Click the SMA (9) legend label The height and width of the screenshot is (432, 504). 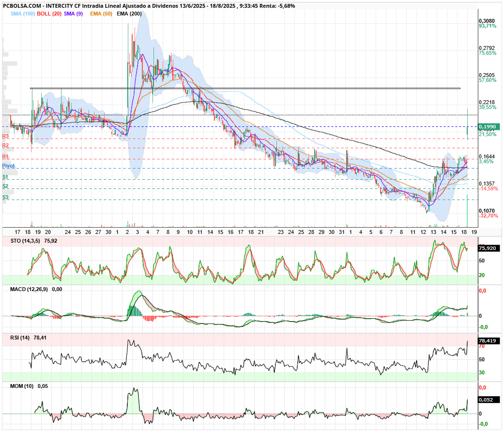[x=73, y=14]
